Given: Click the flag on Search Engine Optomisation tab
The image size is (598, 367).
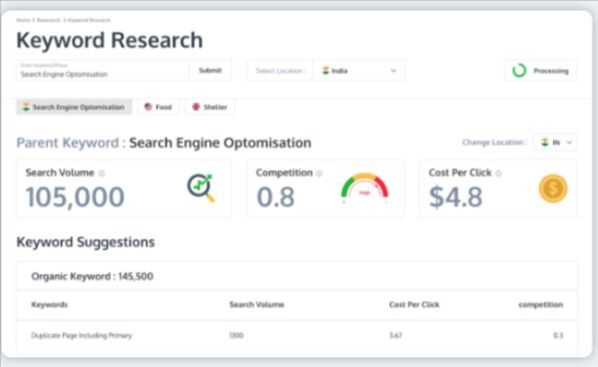Looking at the screenshot, I should [x=26, y=107].
